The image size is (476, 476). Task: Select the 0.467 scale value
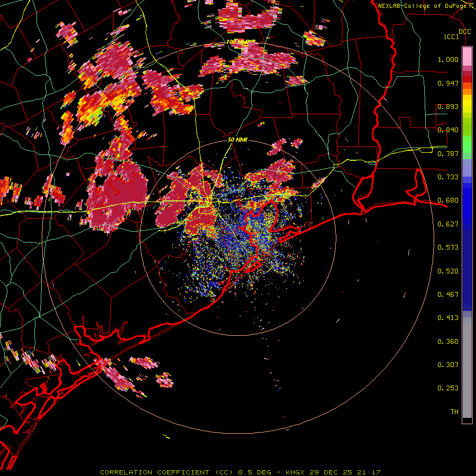coord(448,295)
